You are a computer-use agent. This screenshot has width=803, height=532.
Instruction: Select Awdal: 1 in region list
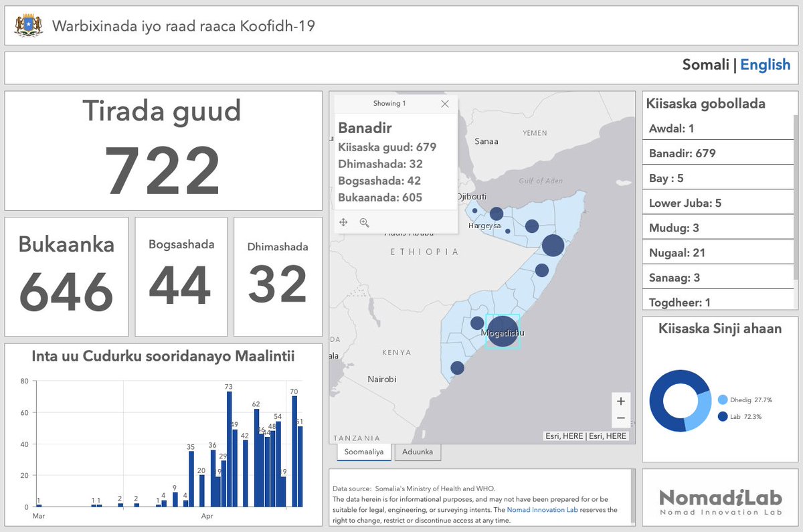[718, 128]
